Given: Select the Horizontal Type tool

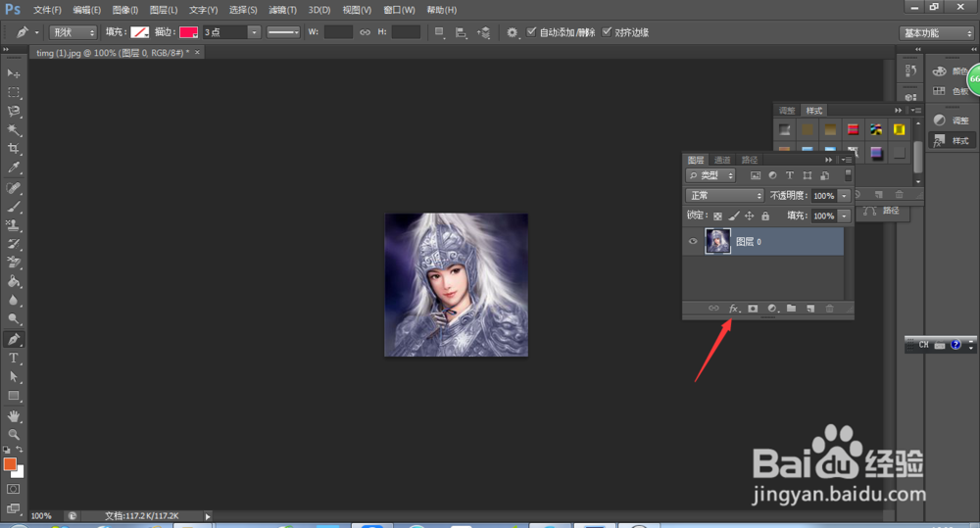Looking at the screenshot, I should point(13,358).
